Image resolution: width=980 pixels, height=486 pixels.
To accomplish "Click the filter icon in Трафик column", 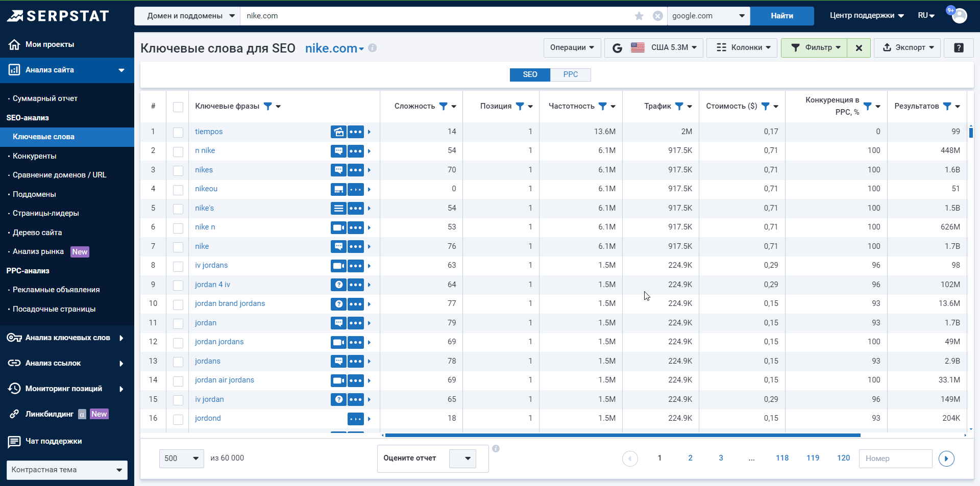I will click(679, 106).
